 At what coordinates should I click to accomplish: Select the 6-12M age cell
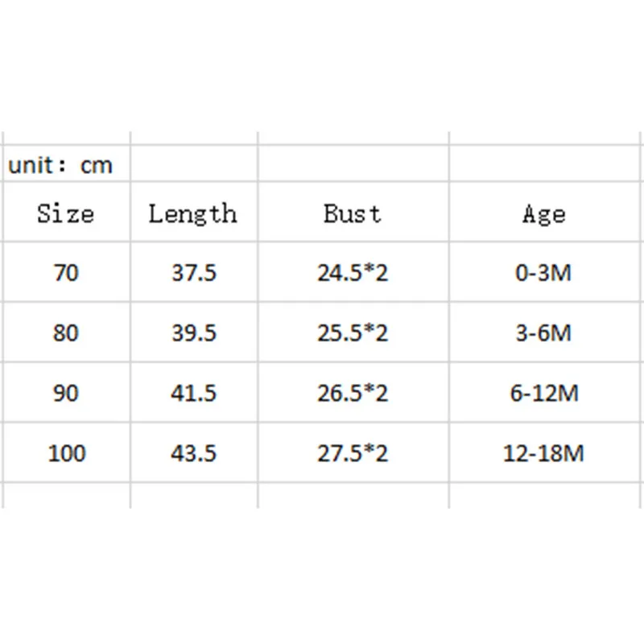pyautogui.click(x=545, y=393)
